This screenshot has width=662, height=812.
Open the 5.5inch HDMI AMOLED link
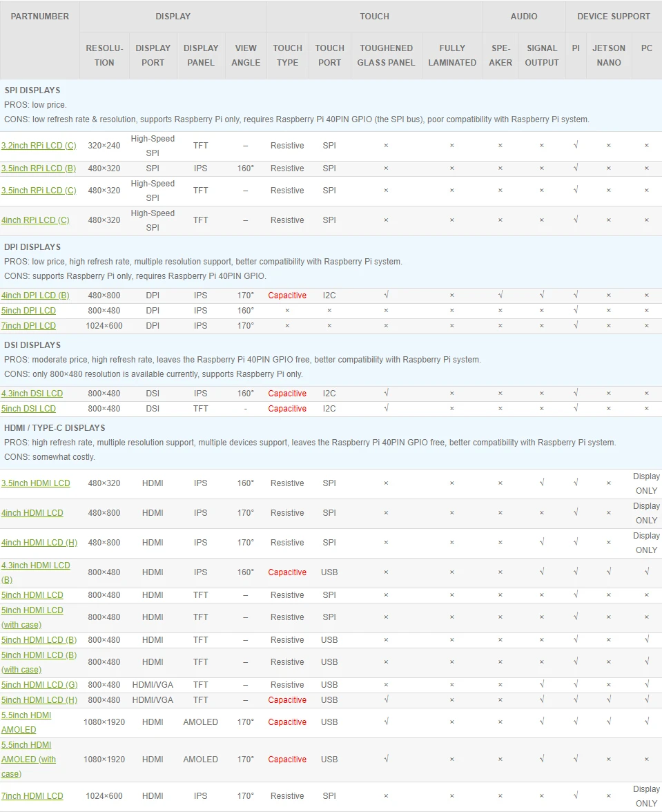tap(26, 722)
